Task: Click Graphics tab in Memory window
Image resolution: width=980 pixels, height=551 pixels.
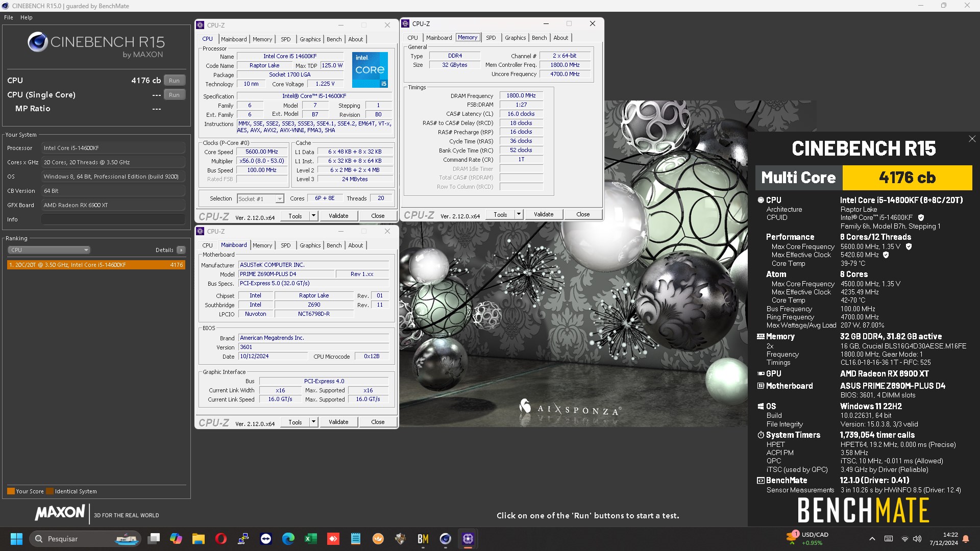Action: (x=515, y=38)
